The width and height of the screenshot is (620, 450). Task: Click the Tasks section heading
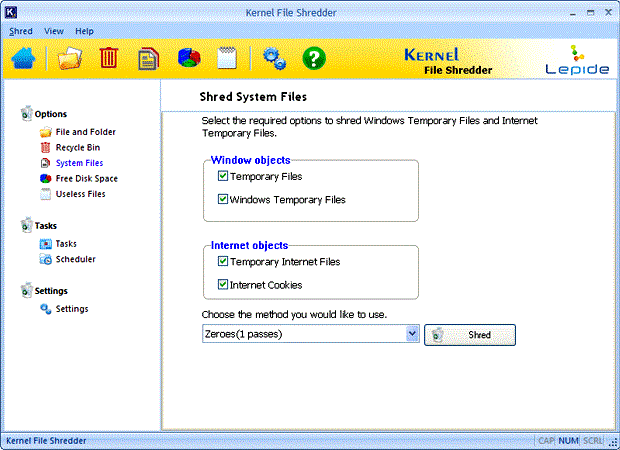pos(45,225)
